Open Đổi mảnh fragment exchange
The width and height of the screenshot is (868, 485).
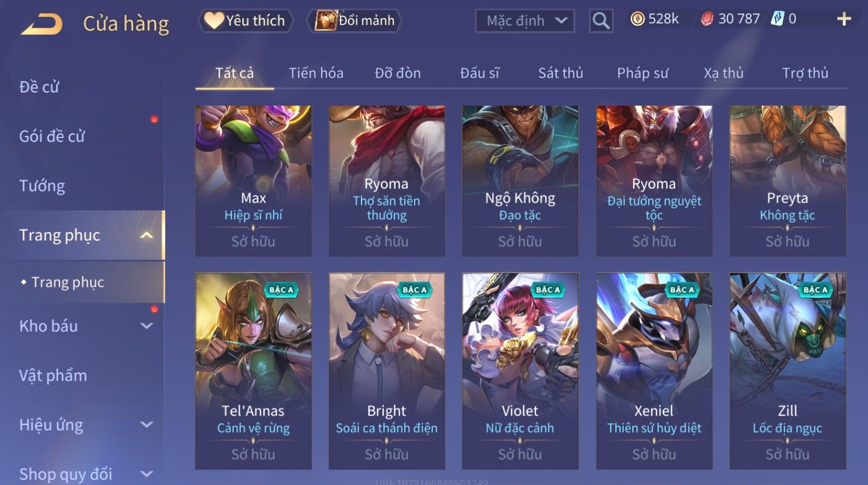[x=355, y=21]
